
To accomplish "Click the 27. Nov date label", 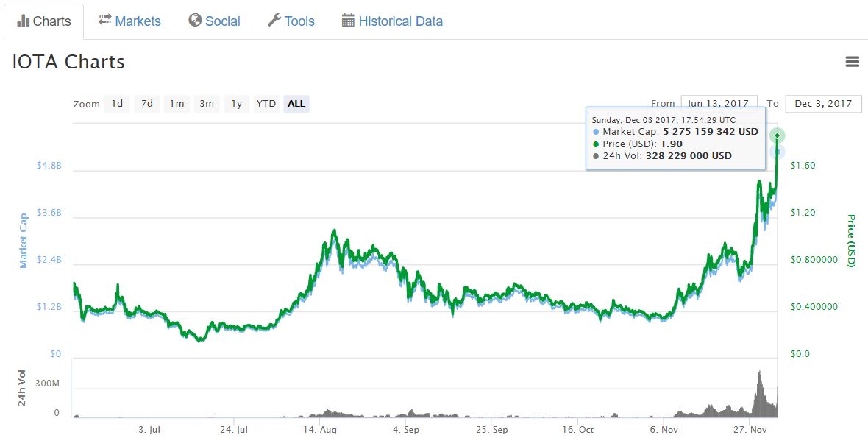I will pos(749,430).
